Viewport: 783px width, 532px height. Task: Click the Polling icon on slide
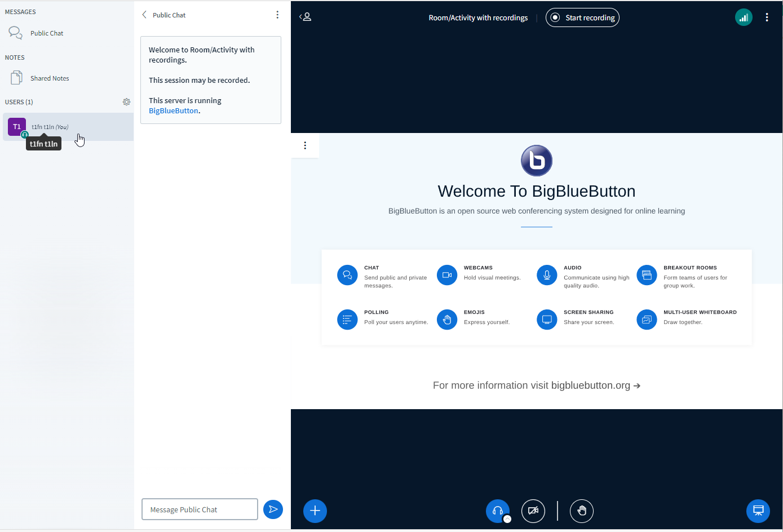(347, 320)
